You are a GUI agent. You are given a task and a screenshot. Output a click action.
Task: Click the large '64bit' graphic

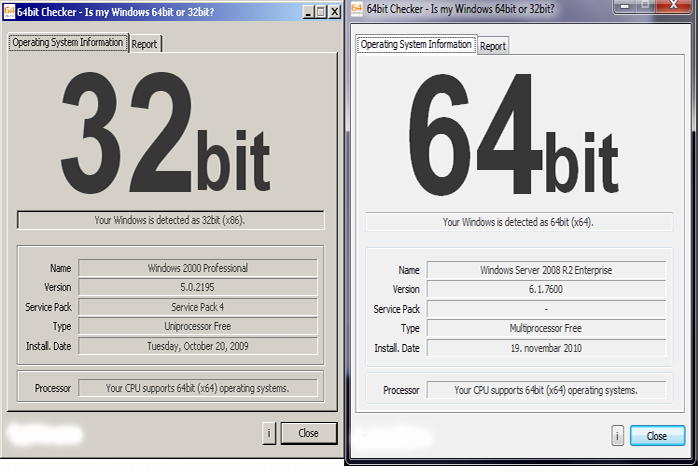click(x=513, y=134)
